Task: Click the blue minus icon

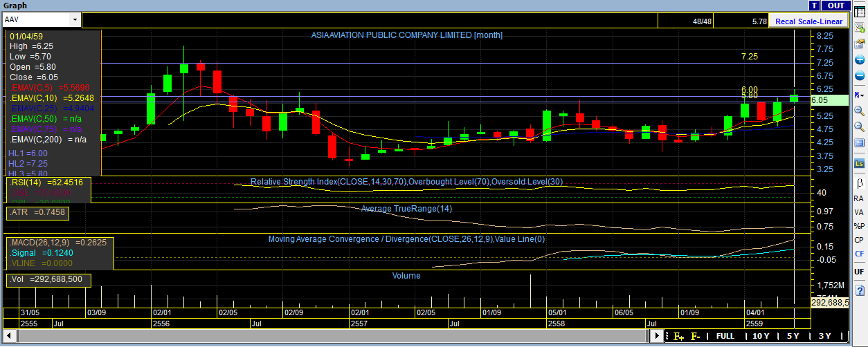Action: 859,75
